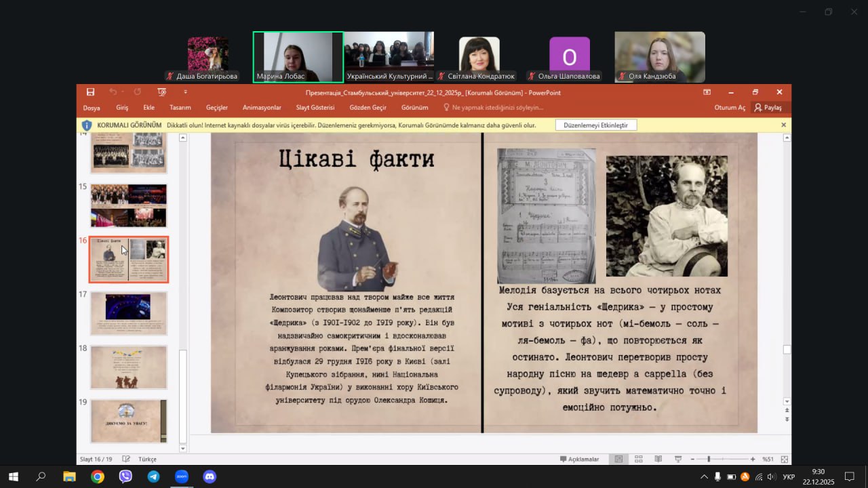868x488 pixels.
Task: Start slideshow from beginning via quick access icon
Action: (161, 92)
